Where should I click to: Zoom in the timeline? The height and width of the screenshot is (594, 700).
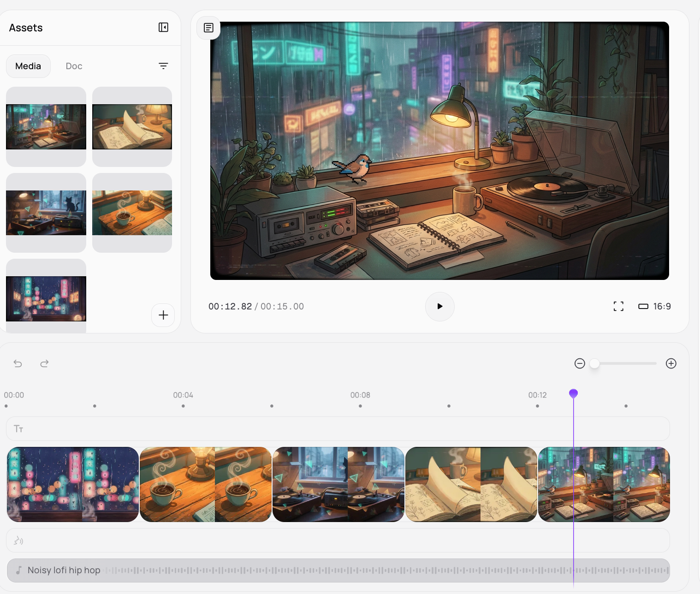(671, 363)
